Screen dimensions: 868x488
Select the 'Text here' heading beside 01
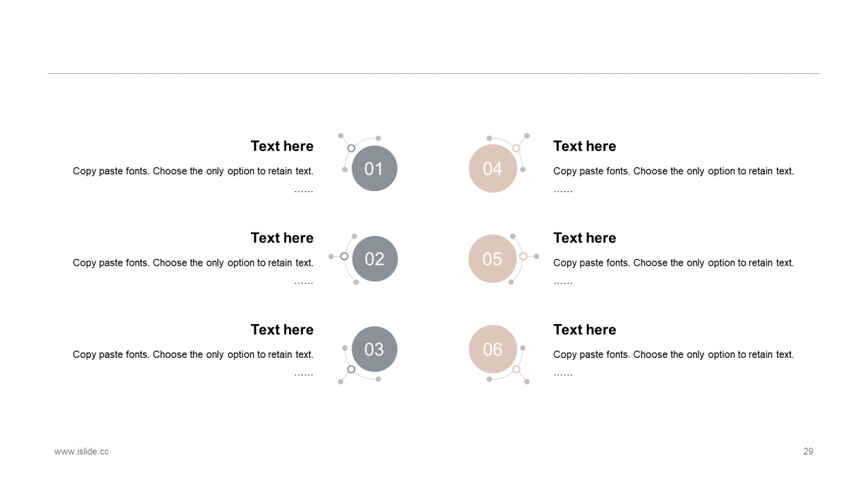[x=282, y=146]
